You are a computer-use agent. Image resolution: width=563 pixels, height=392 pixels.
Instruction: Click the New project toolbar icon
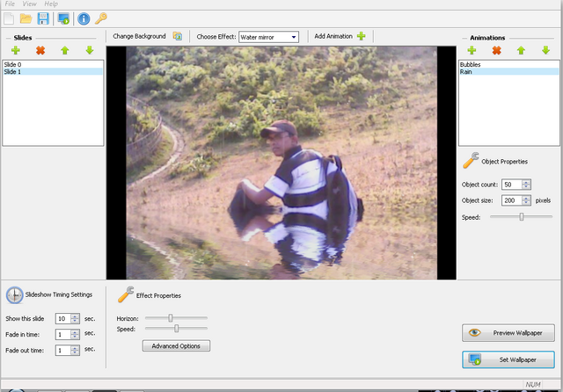point(9,18)
